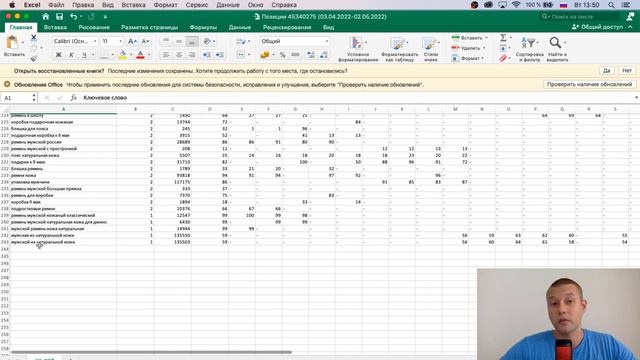
Task: Open the font color dropdown arrow
Action: (x=149, y=55)
